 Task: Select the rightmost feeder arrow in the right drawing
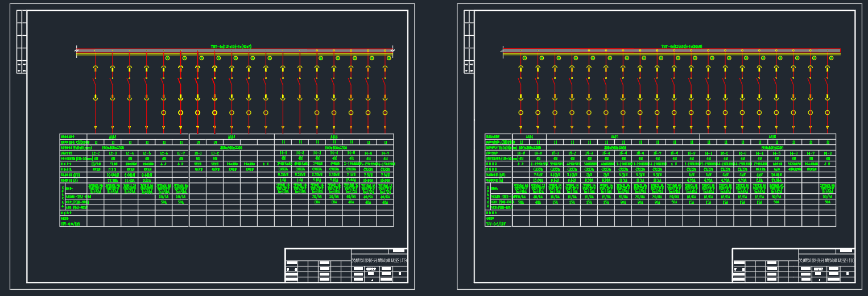coord(828,127)
